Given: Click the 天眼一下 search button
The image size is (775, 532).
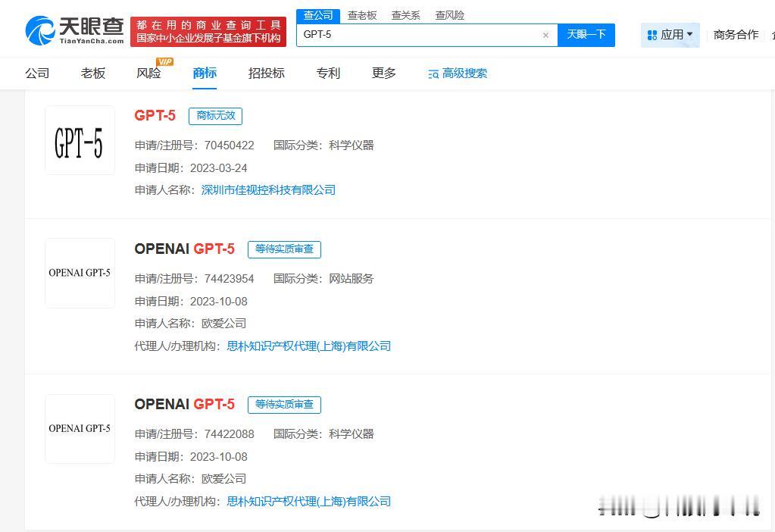Looking at the screenshot, I should click(586, 35).
